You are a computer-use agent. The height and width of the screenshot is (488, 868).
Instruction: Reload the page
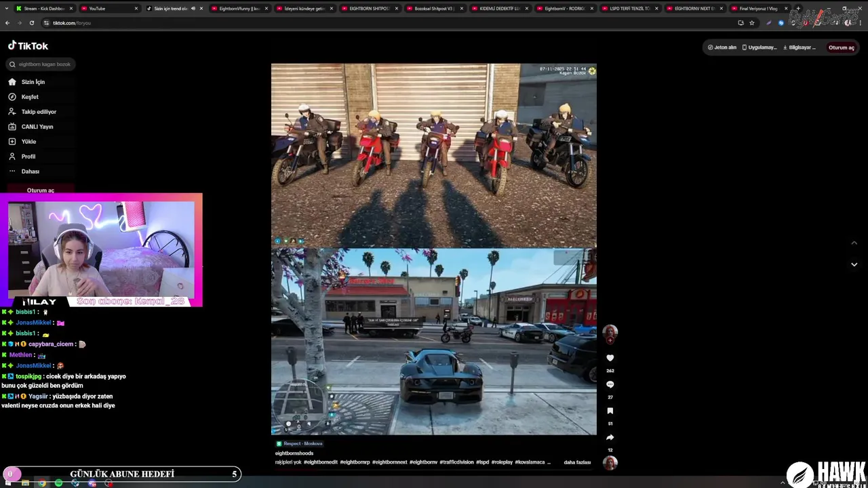(x=32, y=22)
